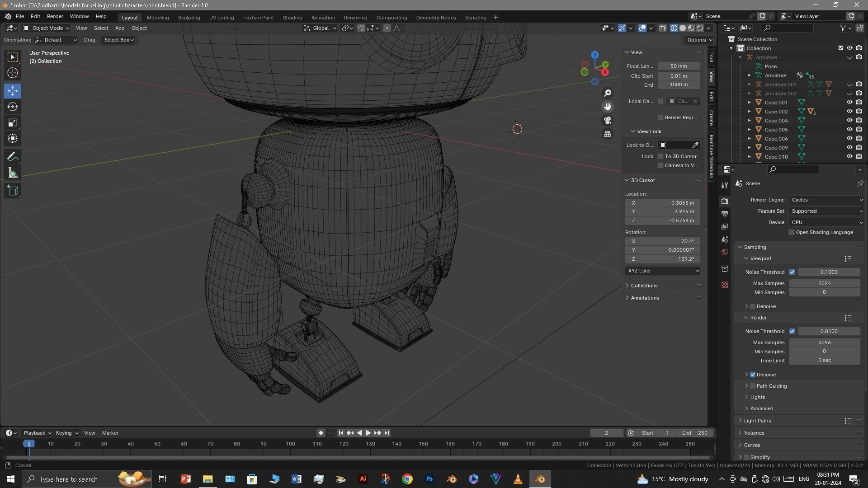The image size is (868, 488).
Task: Enable Lock To 3D Cursor checkbox
Action: coord(660,156)
